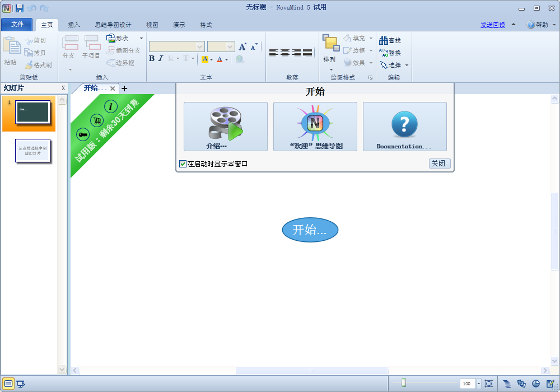Click the grow font size icon
The width and height of the screenshot is (560, 392).
243,47
